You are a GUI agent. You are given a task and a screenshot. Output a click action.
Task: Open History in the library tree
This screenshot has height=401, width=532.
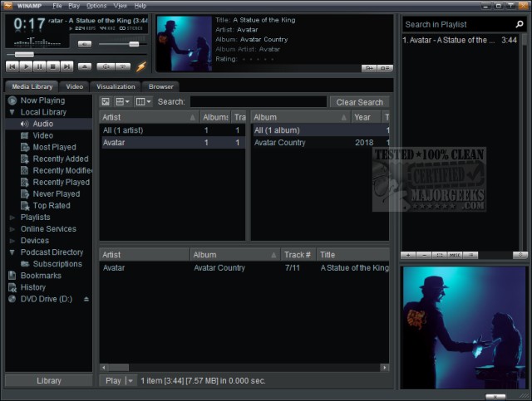pos(33,287)
